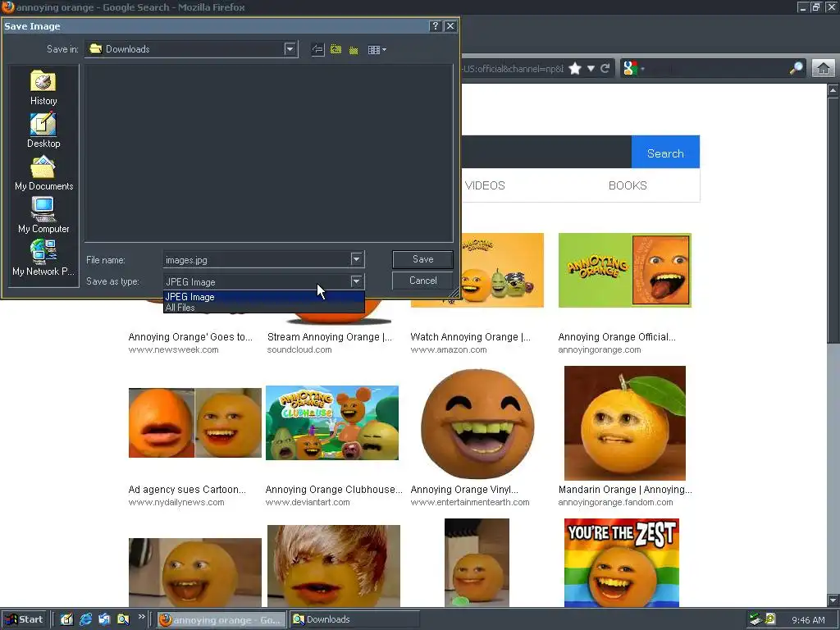Click annoyingorange.fandom.com source text
The height and width of the screenshot is (630, 840).
(x=615, y=503)
